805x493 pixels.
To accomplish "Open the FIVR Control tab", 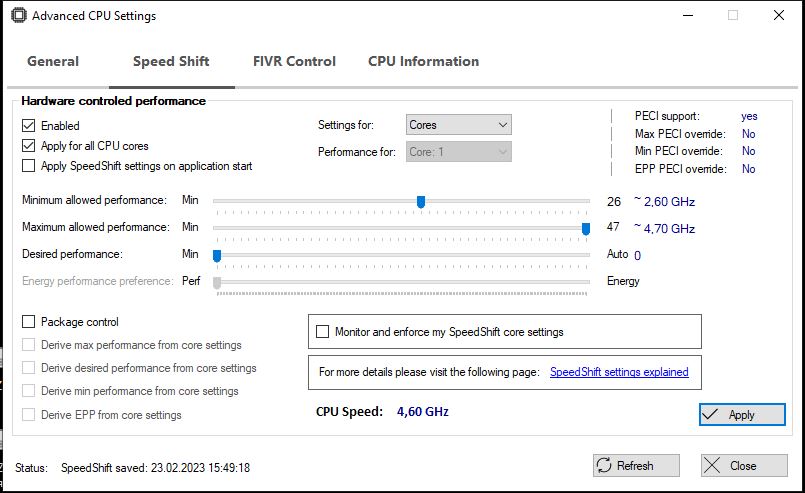I will click(294, 61).
